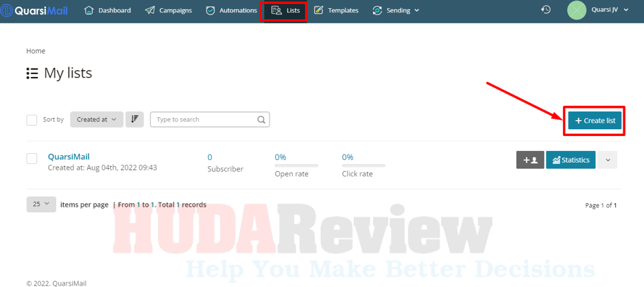644x287 pixels.
Task: Click the "Total 1 records" text
Action: coord(183,205)
